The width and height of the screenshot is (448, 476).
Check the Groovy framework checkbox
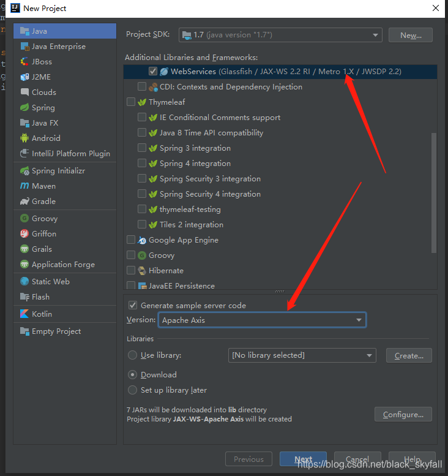131,255
